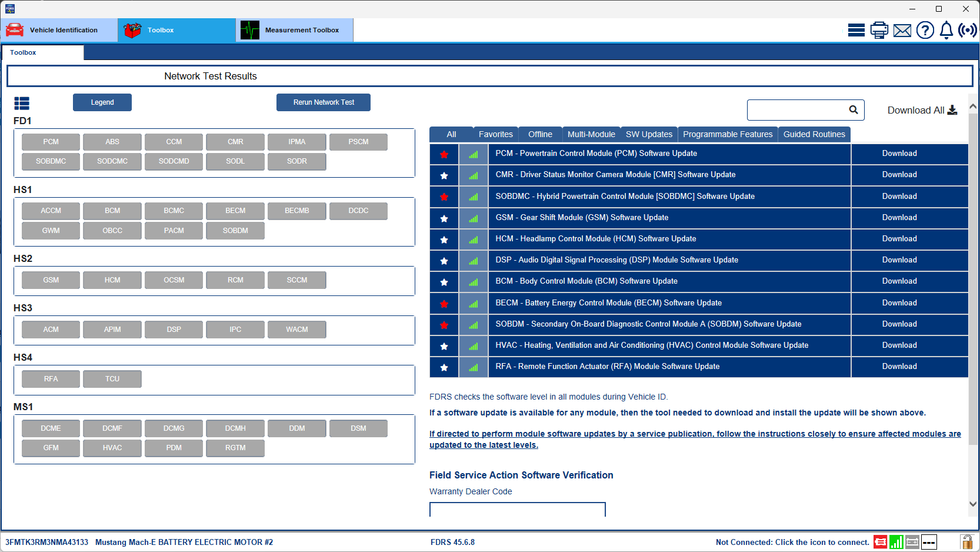Click the search magnifier icon

pyautogui.click(x=854, y=109)
